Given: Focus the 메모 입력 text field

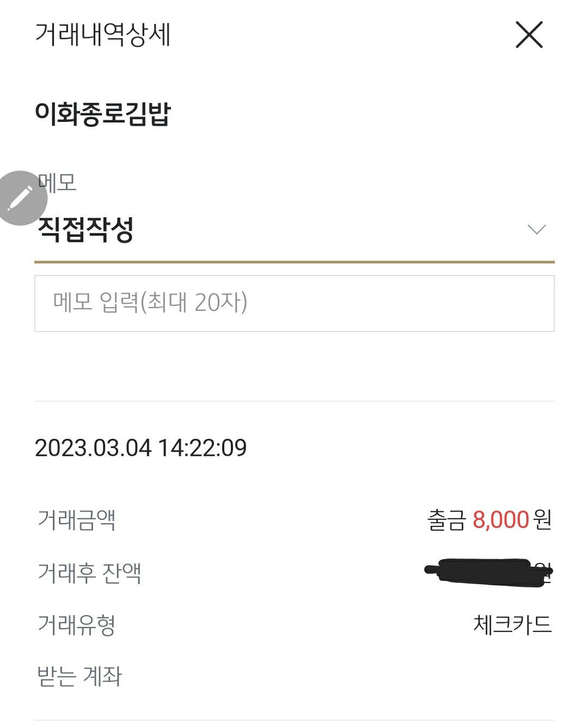Looking at the screenshot, I should 294,303.
